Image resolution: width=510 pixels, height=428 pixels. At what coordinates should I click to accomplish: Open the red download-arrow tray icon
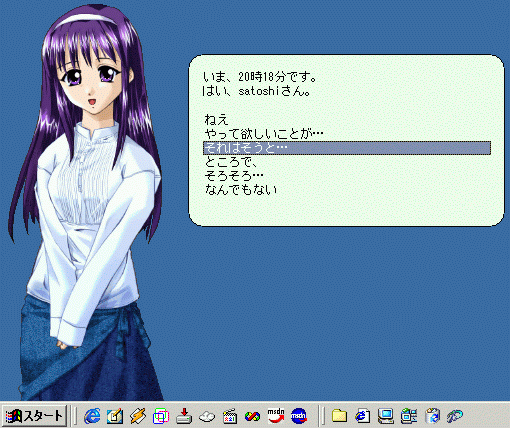click(x=184, y=416)
